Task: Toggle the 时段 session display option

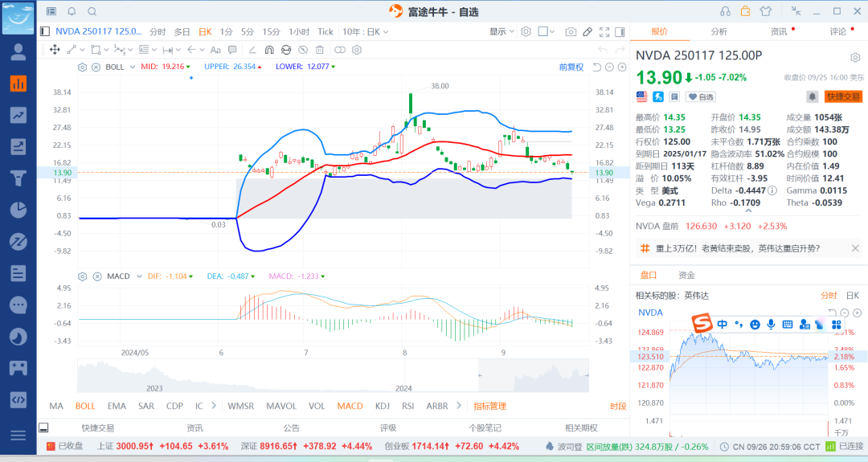Action: coord(617,407)
